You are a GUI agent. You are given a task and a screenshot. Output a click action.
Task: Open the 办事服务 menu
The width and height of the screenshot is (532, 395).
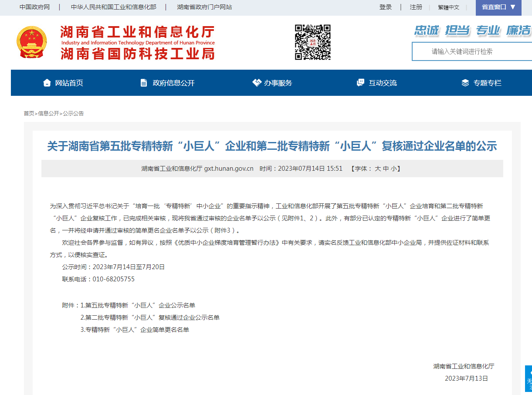pos(278,83)
